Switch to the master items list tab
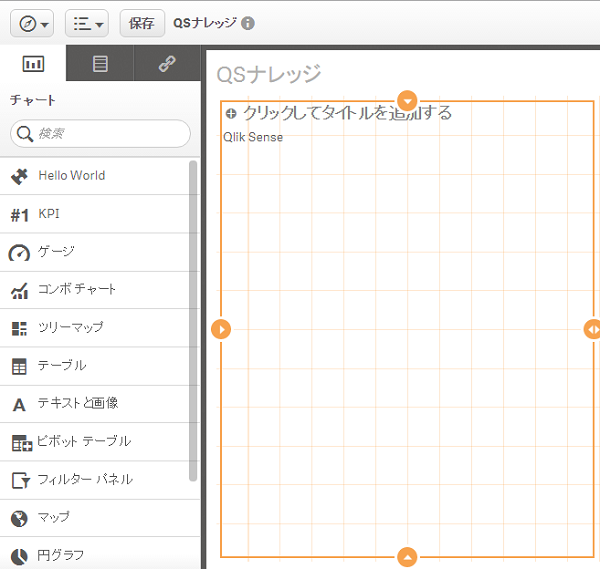The image size is (600, 569). click(x=100, y=64)
